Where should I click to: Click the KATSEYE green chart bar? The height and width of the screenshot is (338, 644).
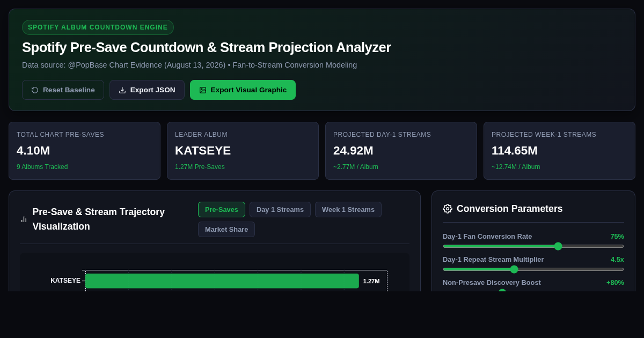(222, 281)
